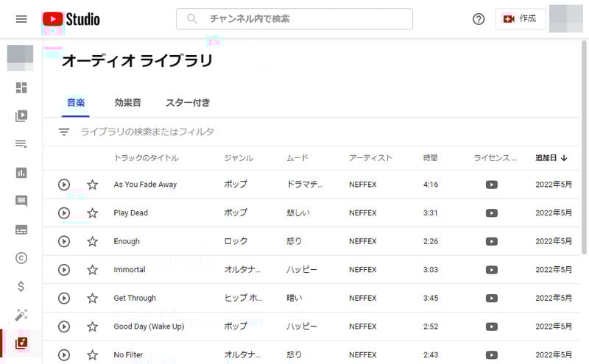The image size is (589, 364).
Task: Click the 4:16 duration cell
Action: 431,185
